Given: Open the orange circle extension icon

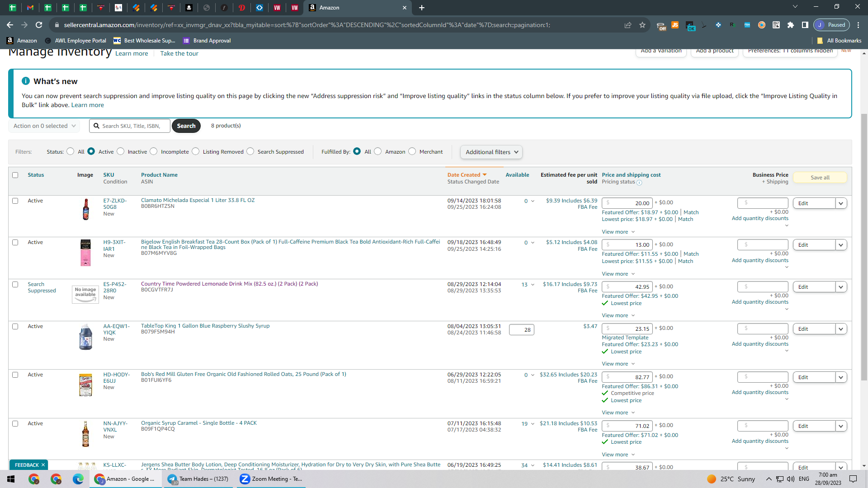Looking at the screenshot, I should coord(762,25).
